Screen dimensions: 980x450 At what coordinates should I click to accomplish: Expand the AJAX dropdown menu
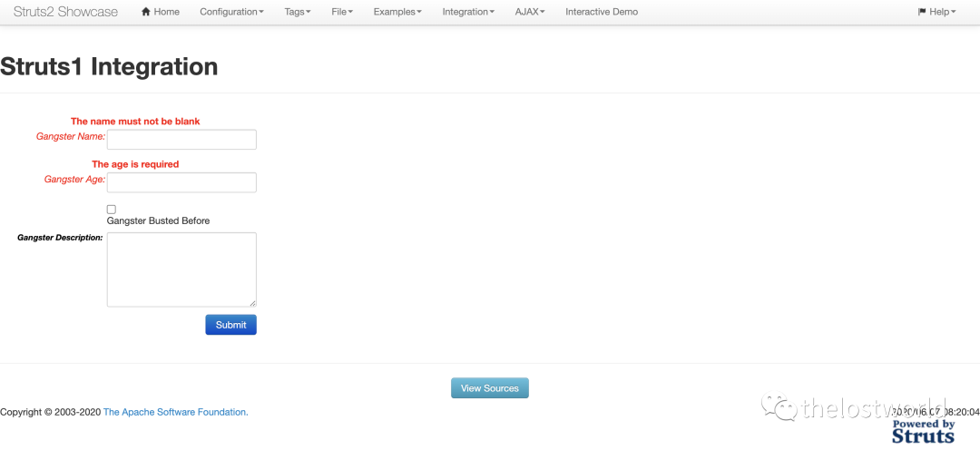click(530, 12)
